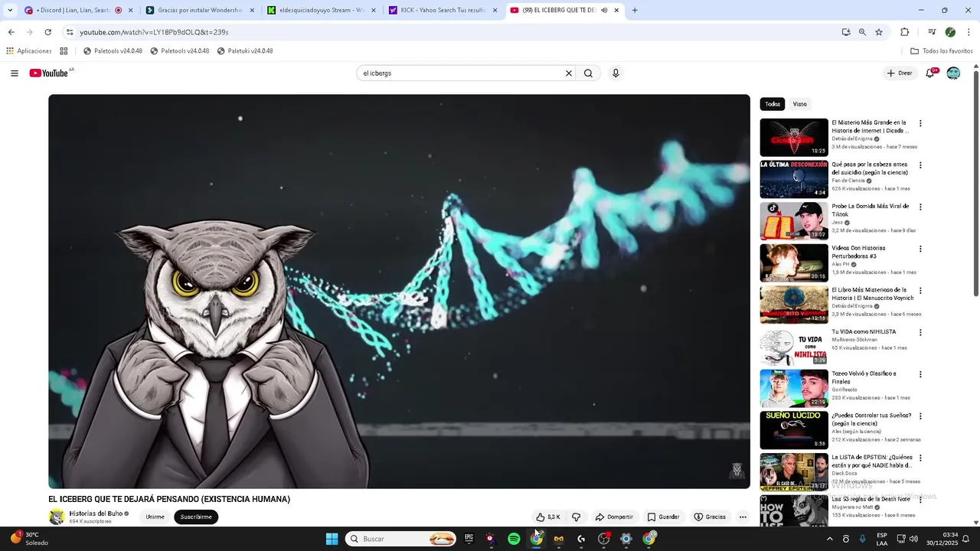Click the Unirme button
The image size is (980, 551).
155,517
